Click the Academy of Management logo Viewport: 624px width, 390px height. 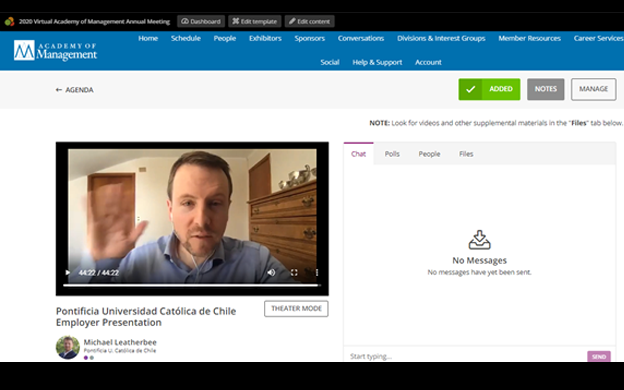[55, 51]
